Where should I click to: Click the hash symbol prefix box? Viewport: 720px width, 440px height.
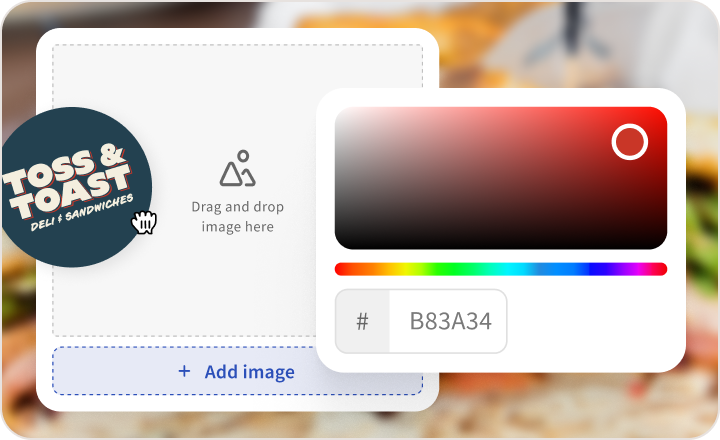click(x=362, y=321)
